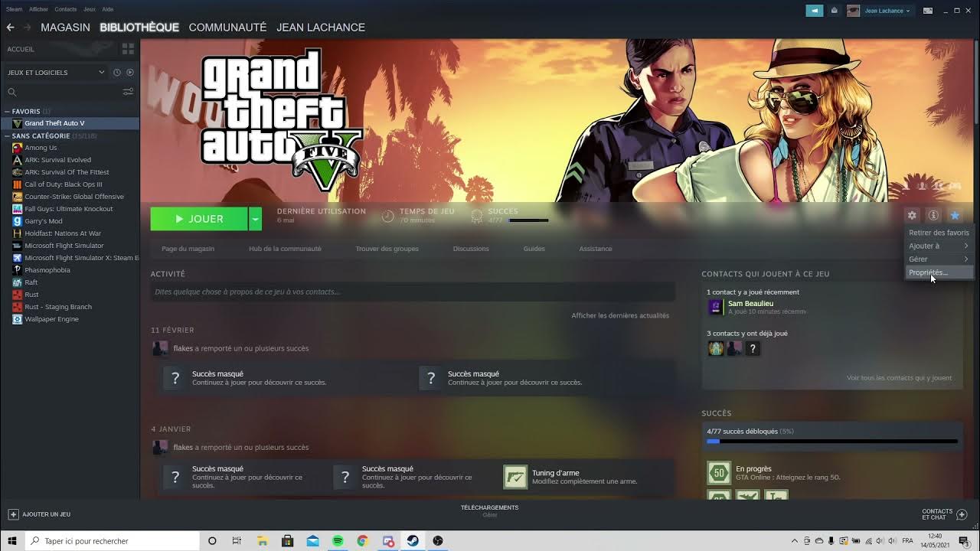Click the Among Us game icon
Screen dimensions: 980x551
pos(17,148)
